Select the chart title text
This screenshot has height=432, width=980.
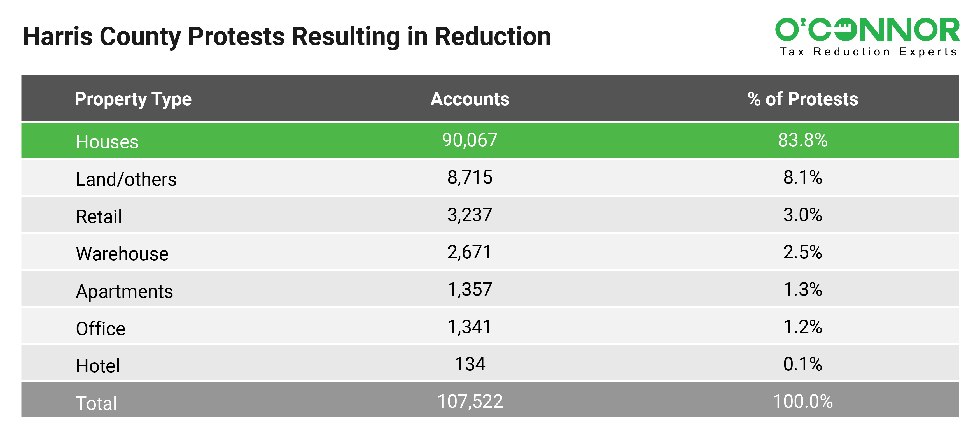(x=286, y=36)
